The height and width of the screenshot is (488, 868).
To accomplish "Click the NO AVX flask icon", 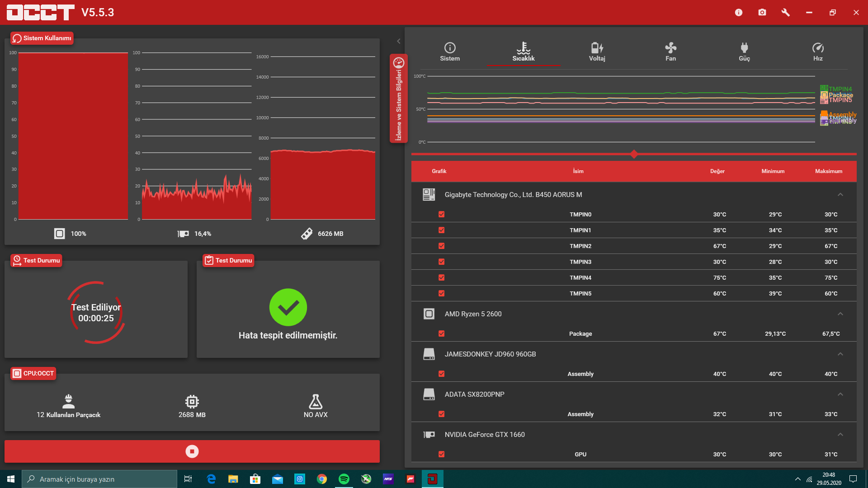I will coord(316,401).
